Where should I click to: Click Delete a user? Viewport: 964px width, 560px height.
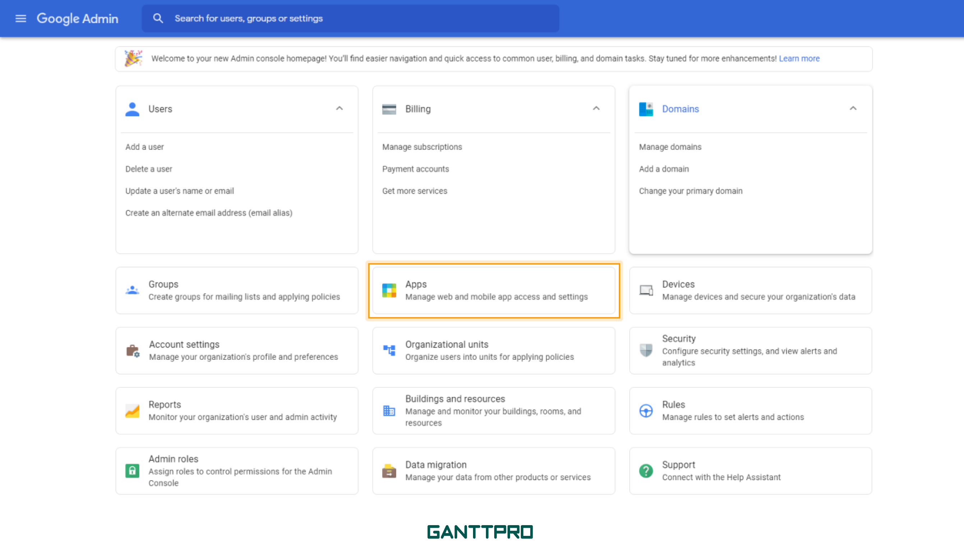click(149, 169)
